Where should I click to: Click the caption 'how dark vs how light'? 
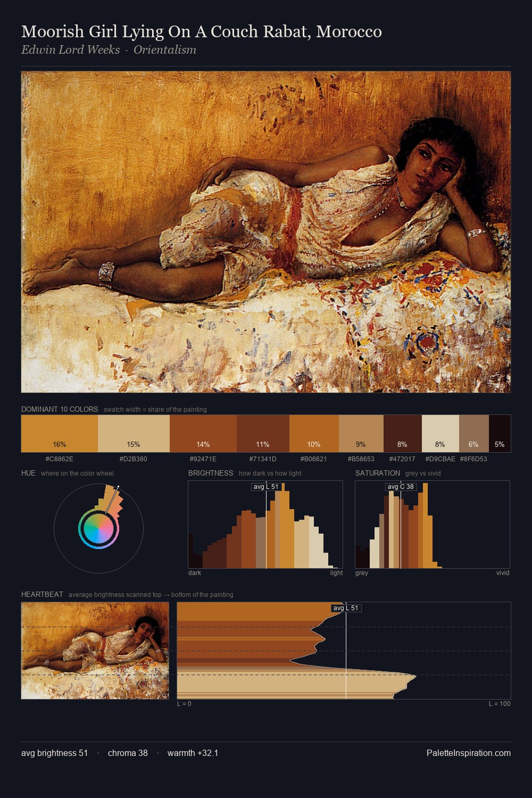(270, 473)
